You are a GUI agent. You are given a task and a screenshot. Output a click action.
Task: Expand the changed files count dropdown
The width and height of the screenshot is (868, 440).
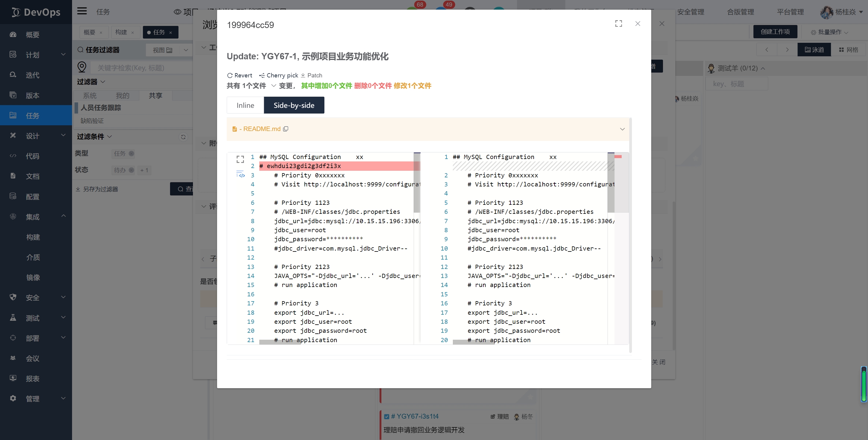point(274,86)
